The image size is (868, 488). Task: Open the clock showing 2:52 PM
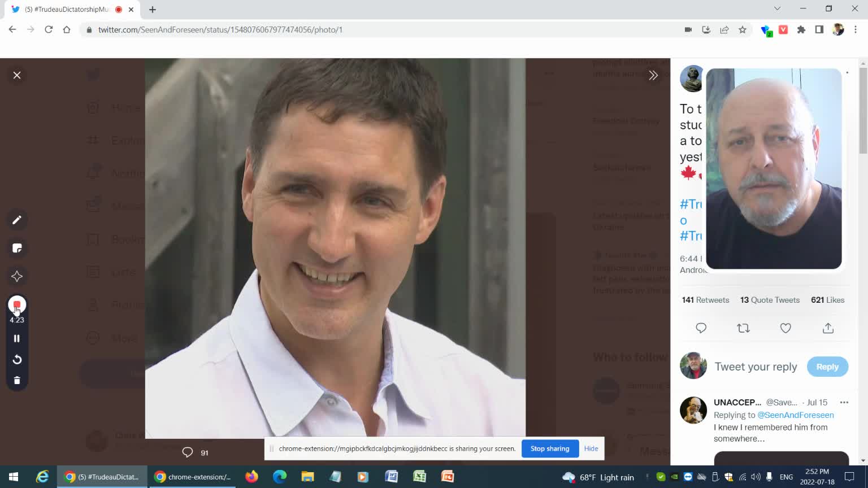pos(817,477)
